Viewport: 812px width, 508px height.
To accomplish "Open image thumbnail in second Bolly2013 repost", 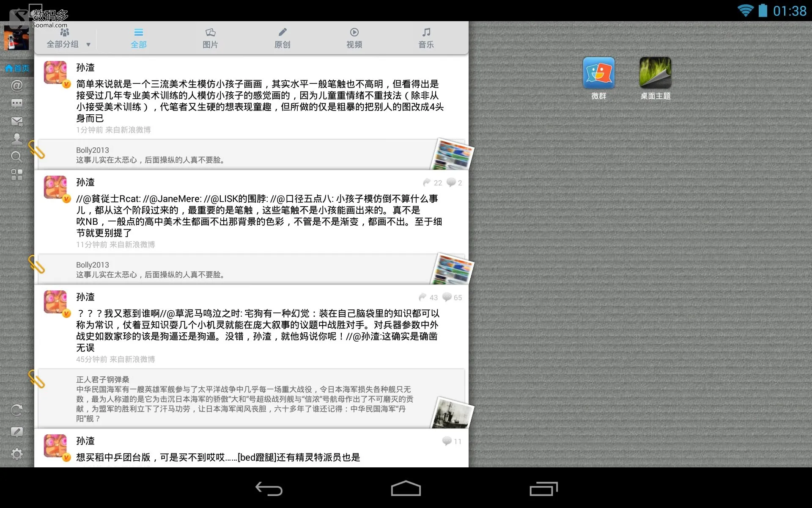I will click(453, 270).
